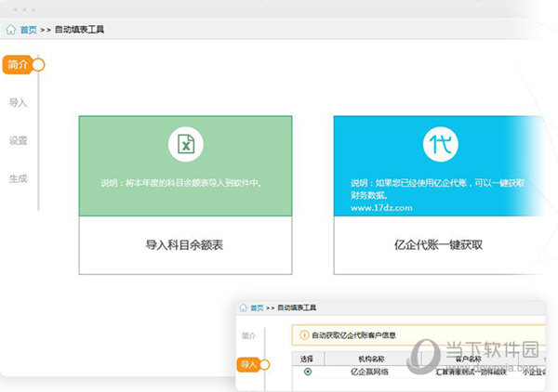This screenshot has width=558, height=392.
Task: Open the 生成 step
Action: coord(18,178)
